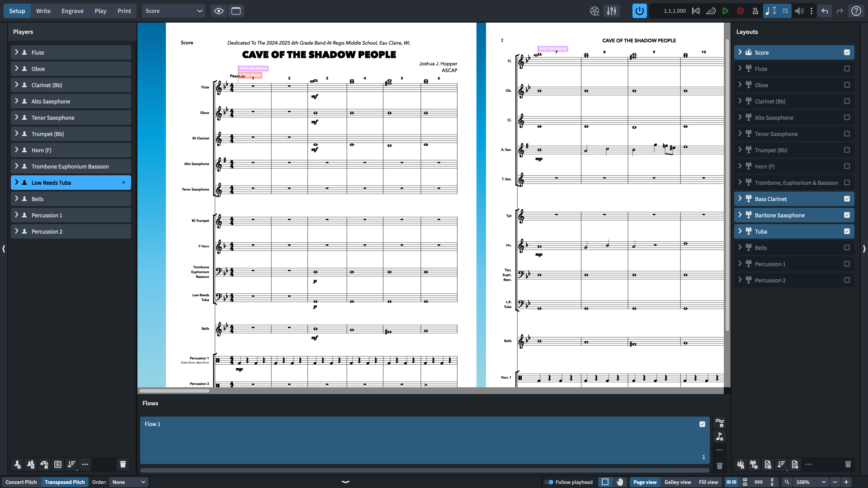Open the Mixer window icon
The image size is (868, 488).
coord(612,11)
